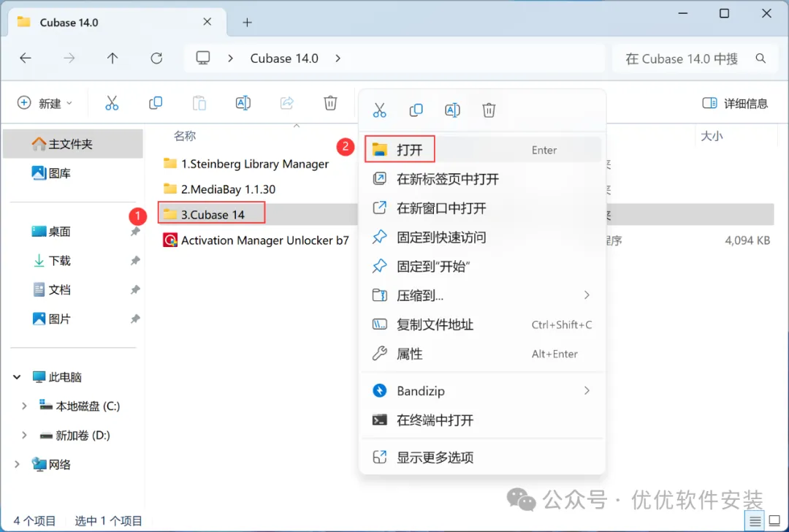Open 图片 in the sidebar
Viewport: 789px width, 532px height.
(52, 319)
